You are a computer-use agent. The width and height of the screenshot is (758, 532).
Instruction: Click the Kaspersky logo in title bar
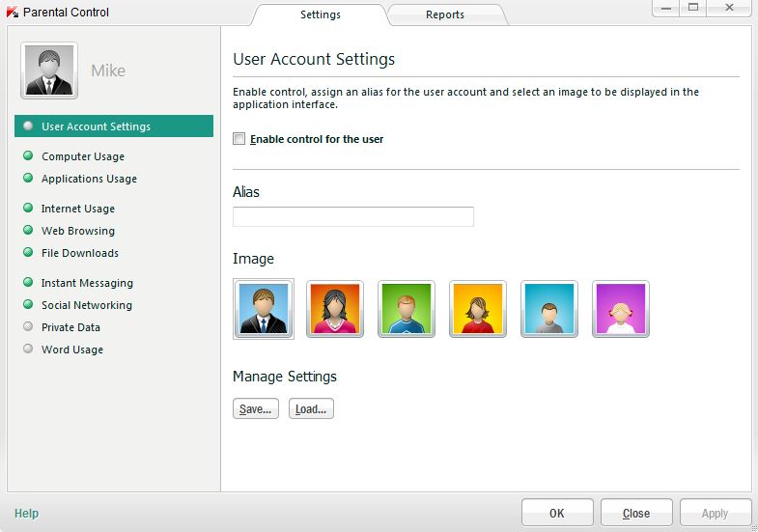pos(12,13)
